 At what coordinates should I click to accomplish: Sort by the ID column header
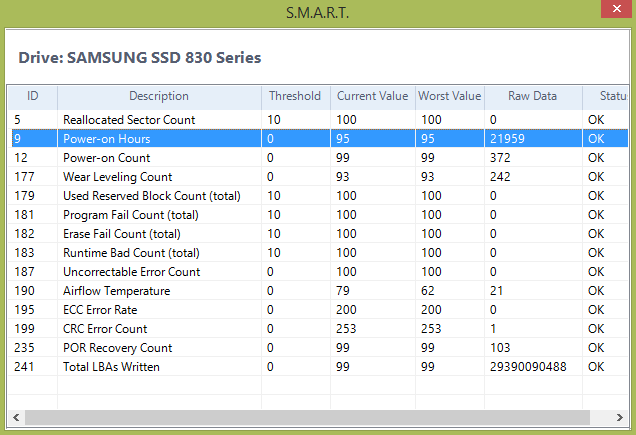click(x=32, y=96)
